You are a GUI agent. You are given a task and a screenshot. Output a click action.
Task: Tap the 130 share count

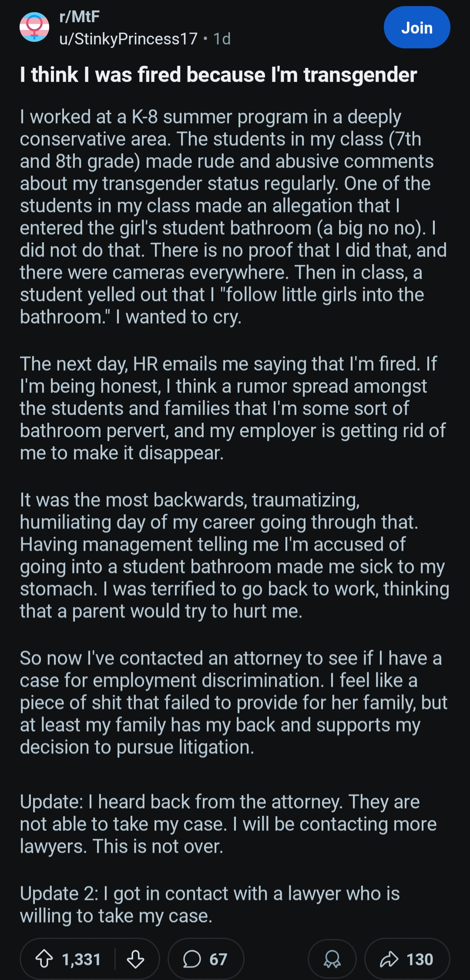pos(420,960)
